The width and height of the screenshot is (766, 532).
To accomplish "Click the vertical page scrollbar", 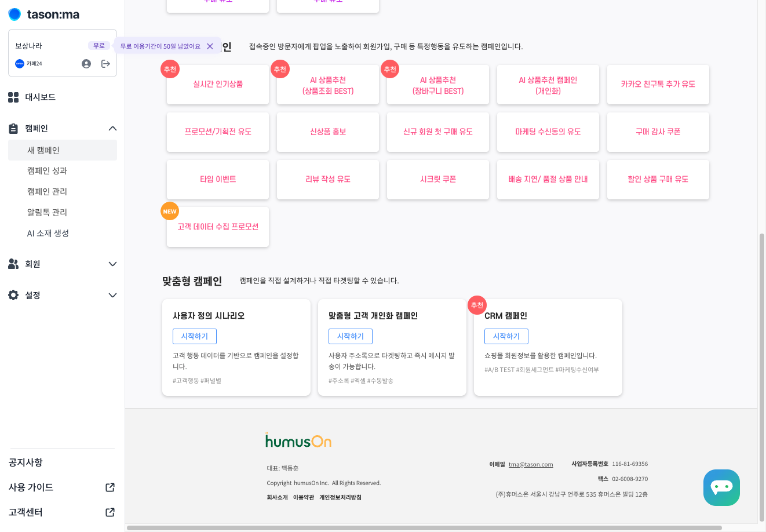I will [x=762, y=377].
